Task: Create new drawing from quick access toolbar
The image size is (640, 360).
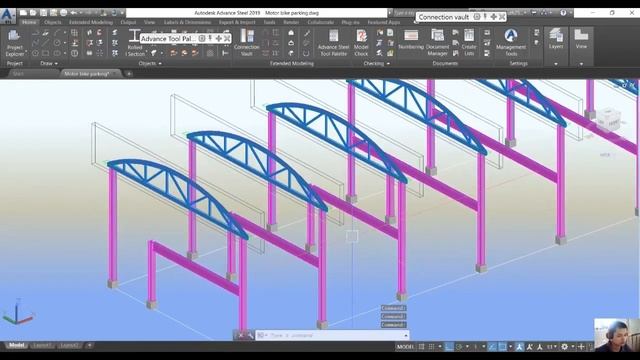Action: [x=23, y=13]
